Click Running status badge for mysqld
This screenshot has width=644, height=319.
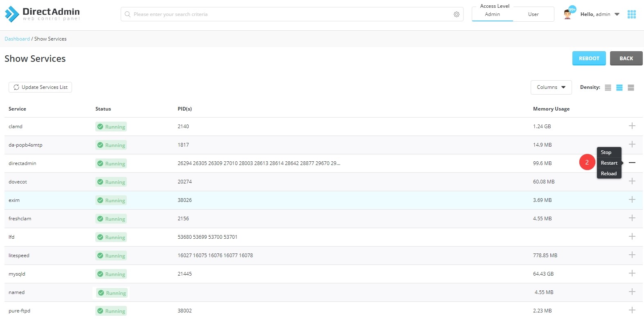[111, 274]
